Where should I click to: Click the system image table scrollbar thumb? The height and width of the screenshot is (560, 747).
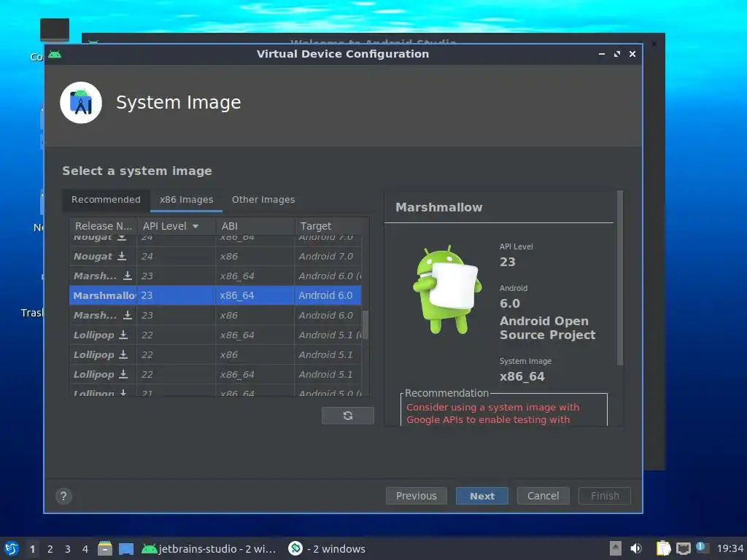coord(365,324)
